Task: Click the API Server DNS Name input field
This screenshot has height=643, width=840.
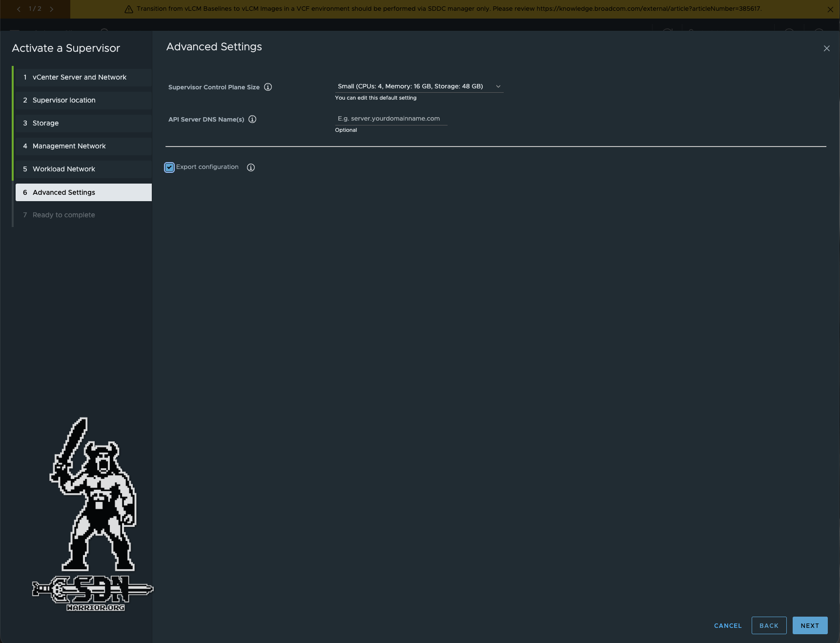Action: (391, 119)
